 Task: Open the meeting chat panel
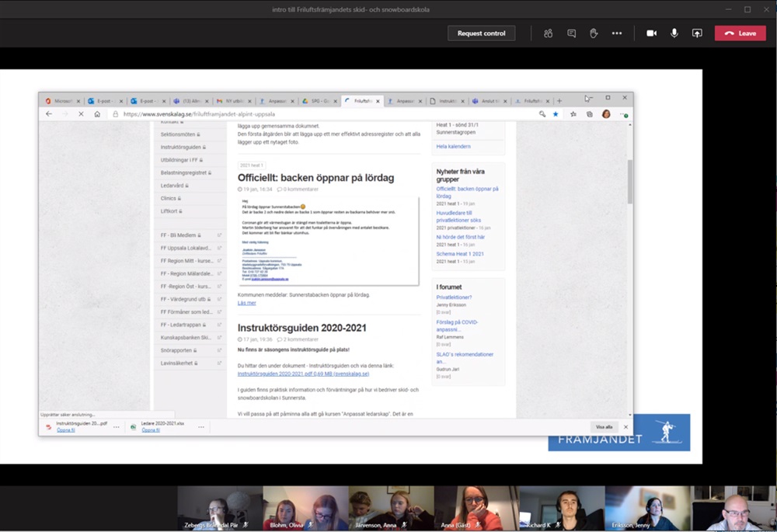click(x=571, y=33)
